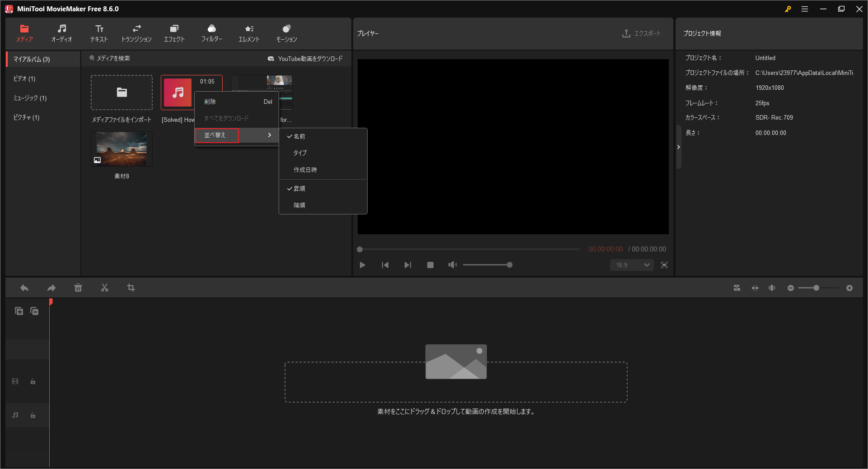Open the 16:9 aspect ratio dropdown
Viewport: 868px width, 469px height.
point(631,265)
